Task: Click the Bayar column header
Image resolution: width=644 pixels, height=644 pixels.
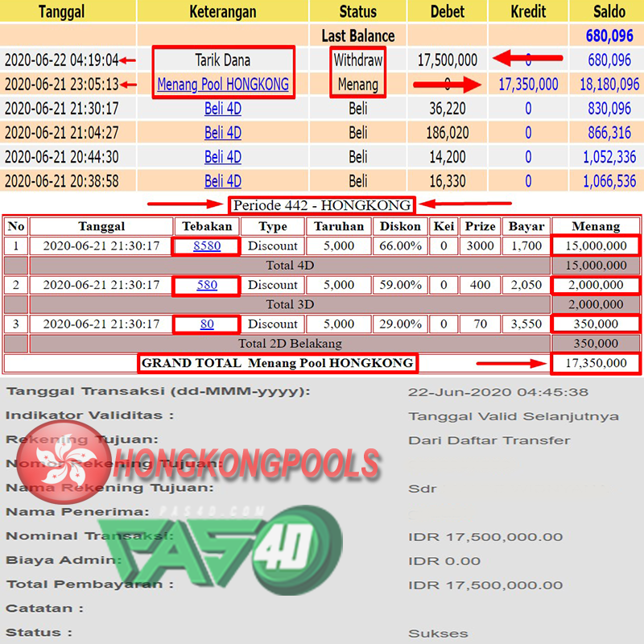Action: (x=526, y=226)
